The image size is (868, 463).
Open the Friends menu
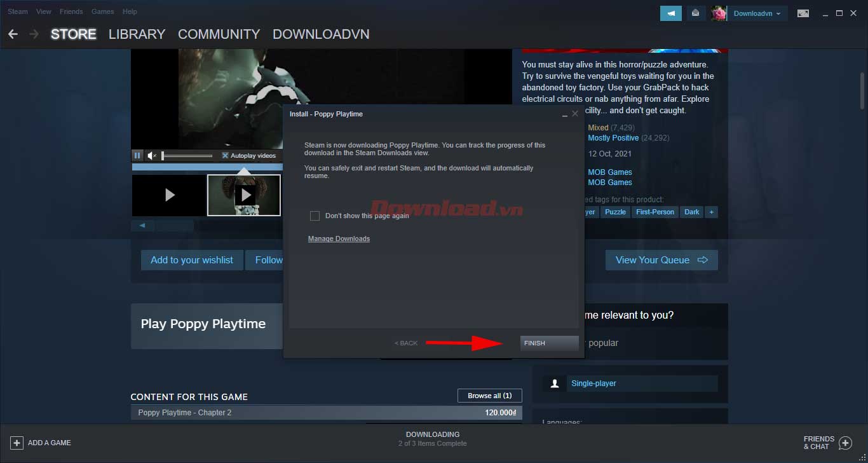pos(71,11)
